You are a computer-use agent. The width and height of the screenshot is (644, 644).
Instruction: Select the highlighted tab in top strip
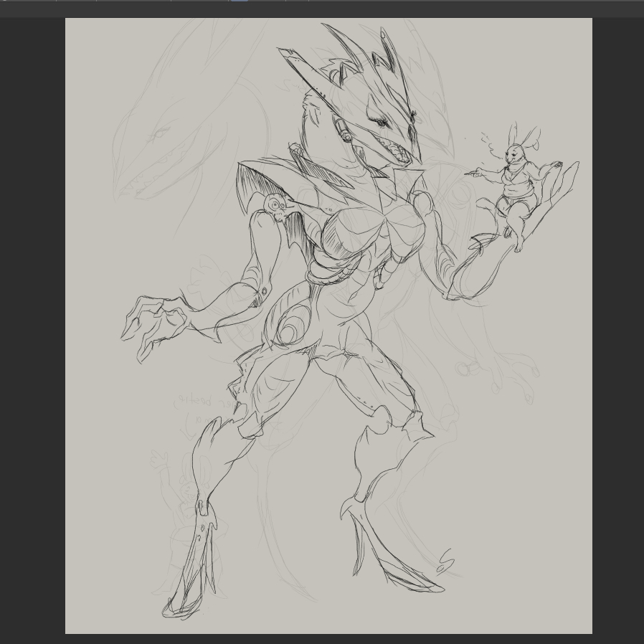(x=239, y=1)
